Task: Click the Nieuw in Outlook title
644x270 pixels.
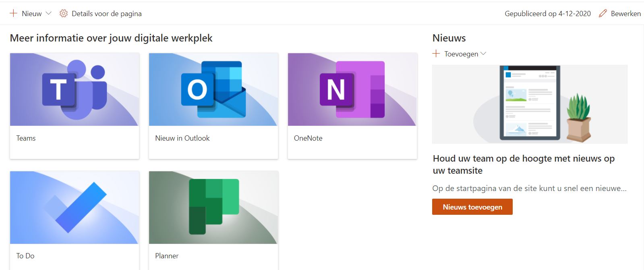Action: [182, 138]
